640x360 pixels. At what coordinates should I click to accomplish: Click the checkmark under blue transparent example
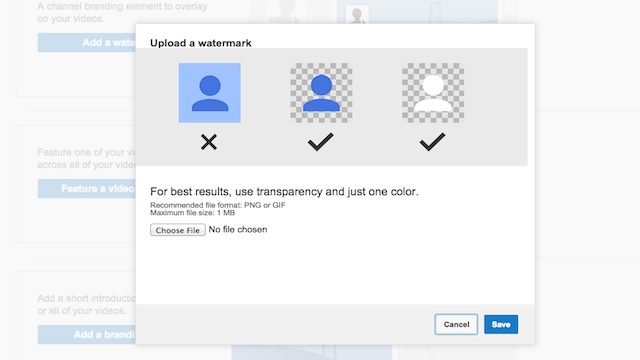click(320, 142)
